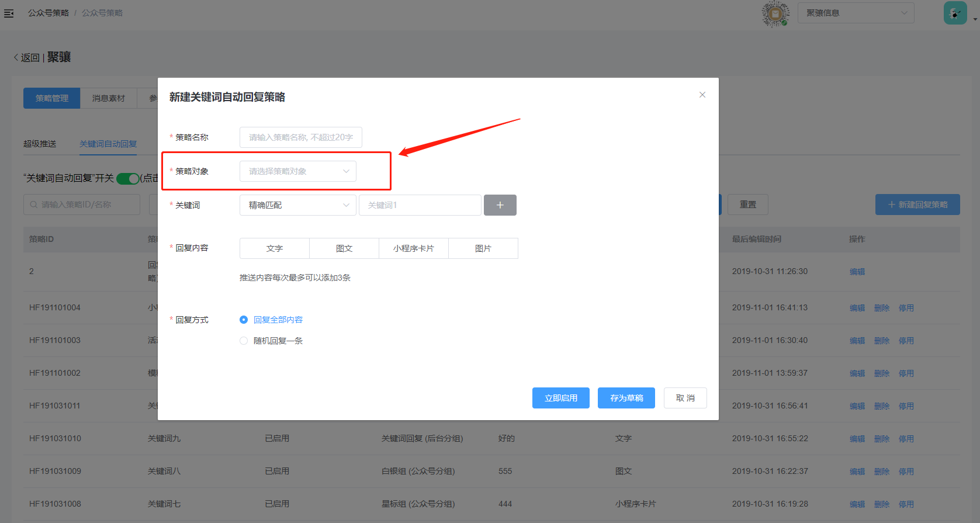Viewport: 980px width, 523px height.
Task: Select the 图文 reply content tab
Action: coord(344,248)
